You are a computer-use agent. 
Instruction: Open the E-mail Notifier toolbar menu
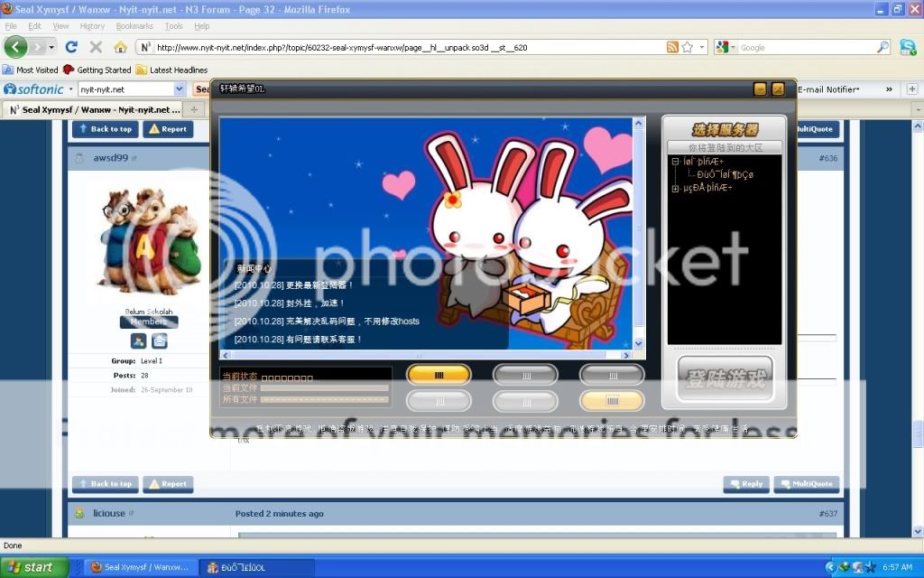(828, 89)
